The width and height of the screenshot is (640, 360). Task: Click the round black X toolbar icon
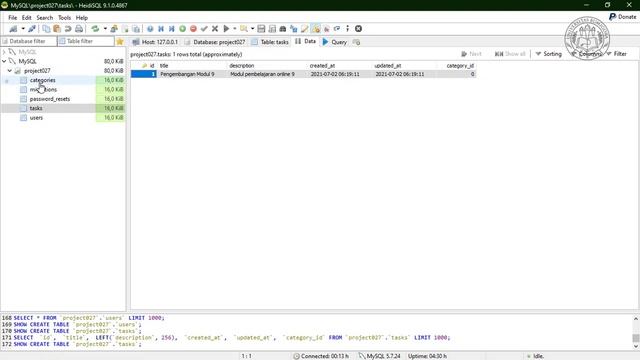click(x=358, y=29)
